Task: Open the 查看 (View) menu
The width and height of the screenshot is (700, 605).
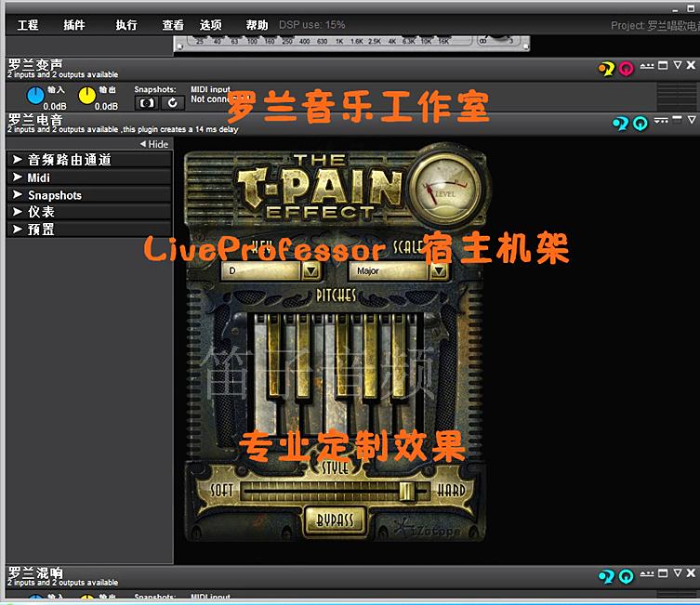Action: [x=173, y=25]
